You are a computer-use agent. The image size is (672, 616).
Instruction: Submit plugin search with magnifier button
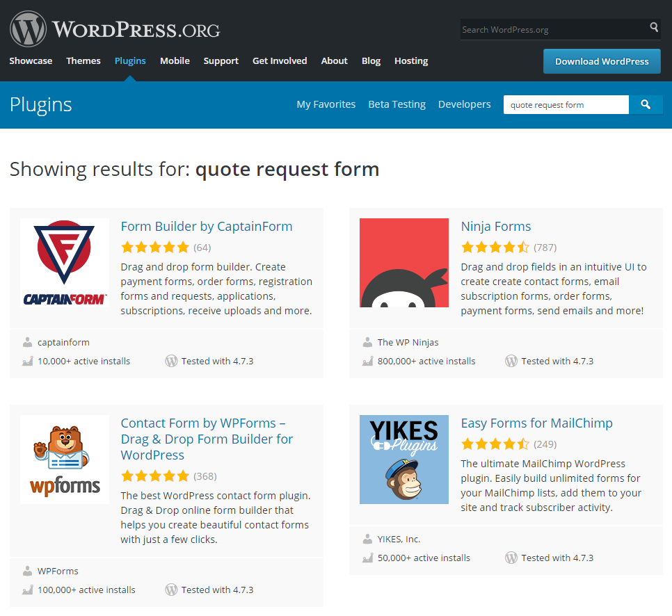coord(646,104)
